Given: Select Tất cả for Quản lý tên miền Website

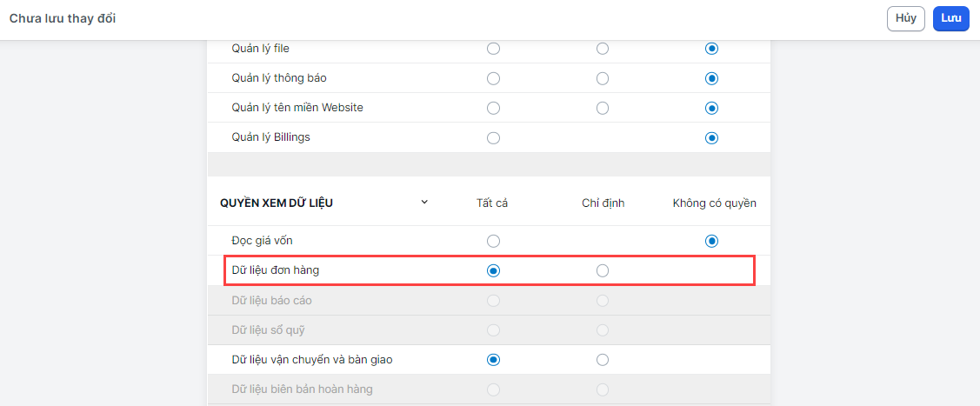Looking at the screenshot, I should (493, 108).
